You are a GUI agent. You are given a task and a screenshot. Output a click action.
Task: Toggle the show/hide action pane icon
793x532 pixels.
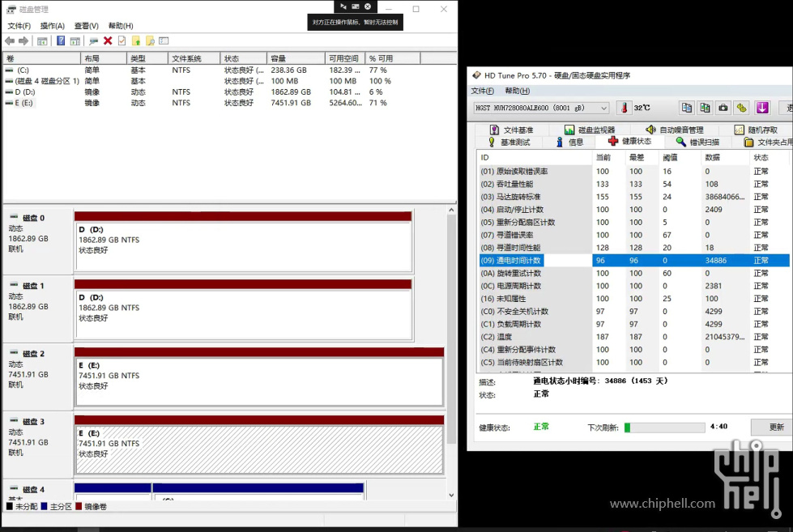tap(75, 41)
